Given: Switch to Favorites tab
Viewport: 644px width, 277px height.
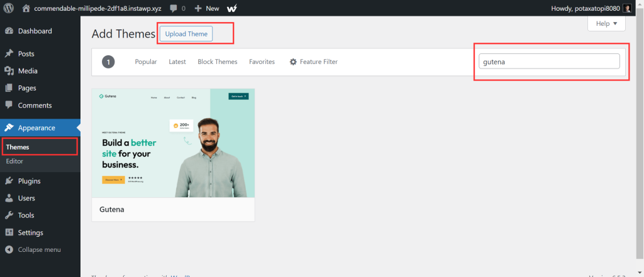Looking at the screenshot, I should pyautogui.click(x=262, y=62).
